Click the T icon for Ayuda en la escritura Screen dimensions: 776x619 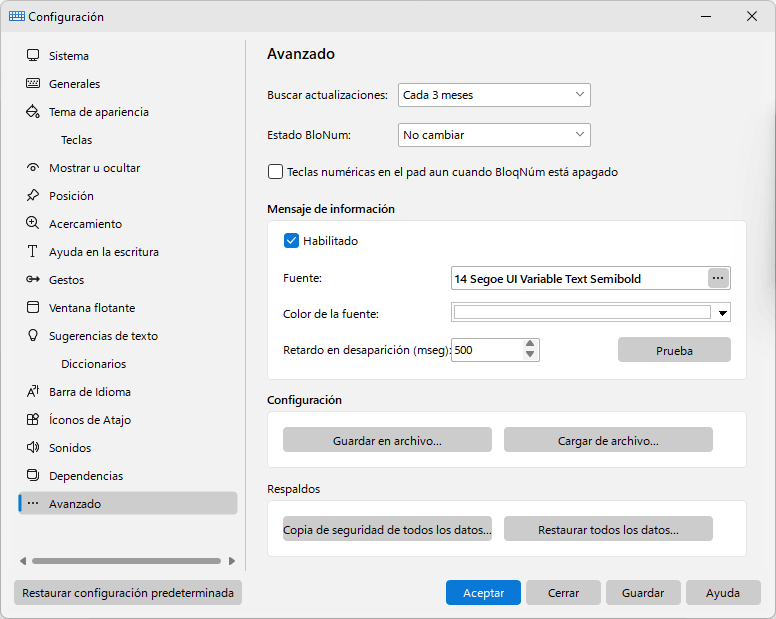33,251
